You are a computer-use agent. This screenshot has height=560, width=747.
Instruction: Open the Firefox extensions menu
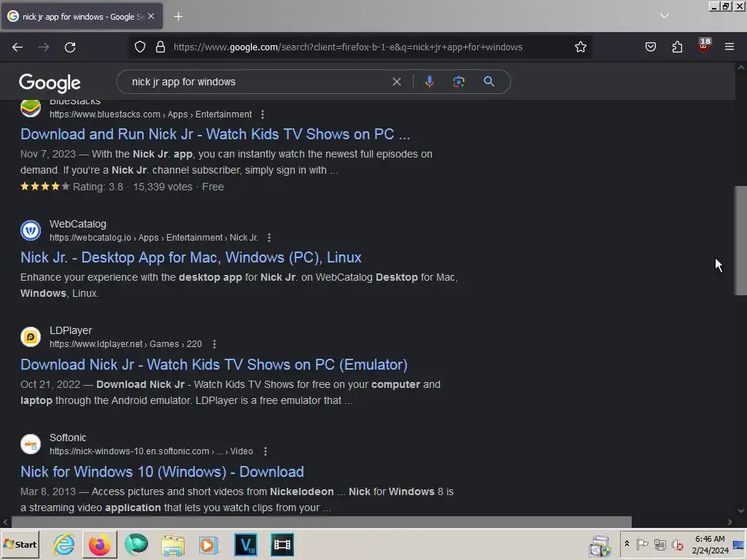pos(677,47)
